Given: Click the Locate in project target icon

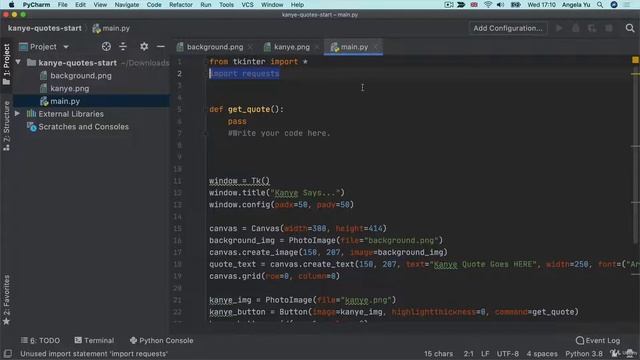Looking at the screenshot, I should (106, 47).
